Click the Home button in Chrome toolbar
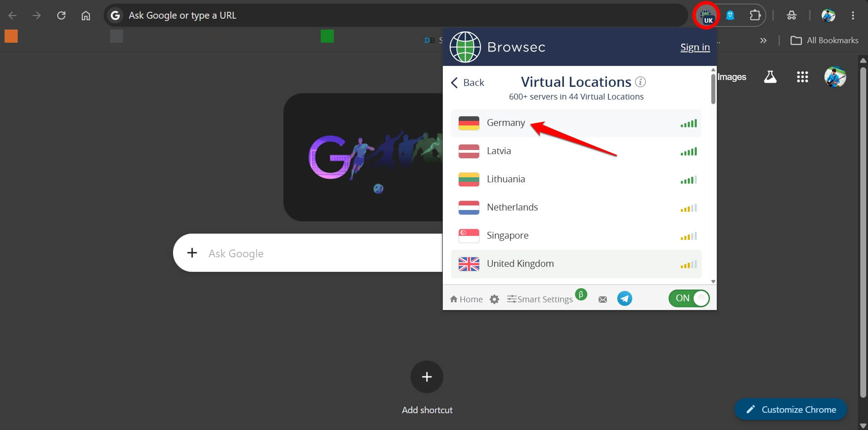 [85, 15]
